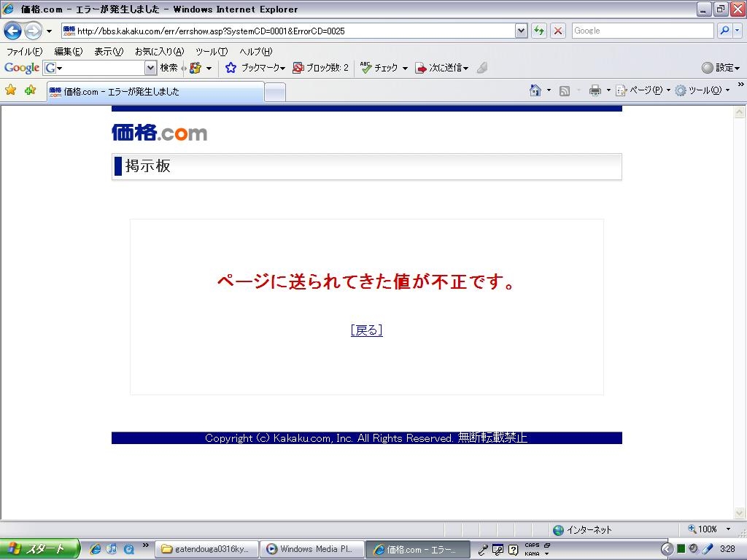Click the Home page icon
747x560 pixels.
[x=535, y=90]
